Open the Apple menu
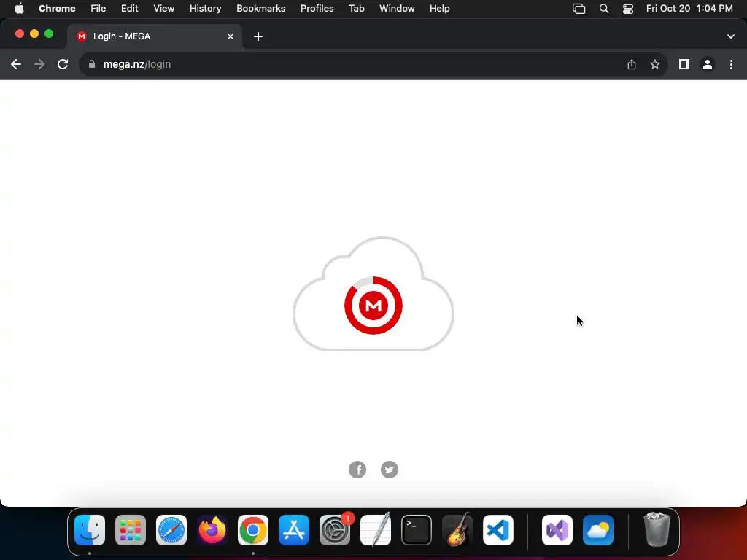The image size is (747, 560). click(x=19, y=9)
